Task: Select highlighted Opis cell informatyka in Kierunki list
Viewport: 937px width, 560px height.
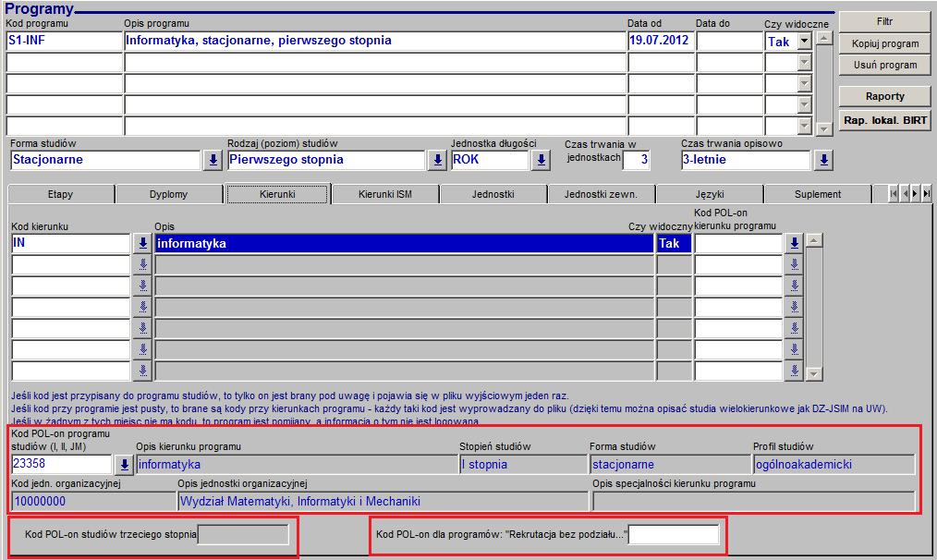Action: tap(404, 243)
